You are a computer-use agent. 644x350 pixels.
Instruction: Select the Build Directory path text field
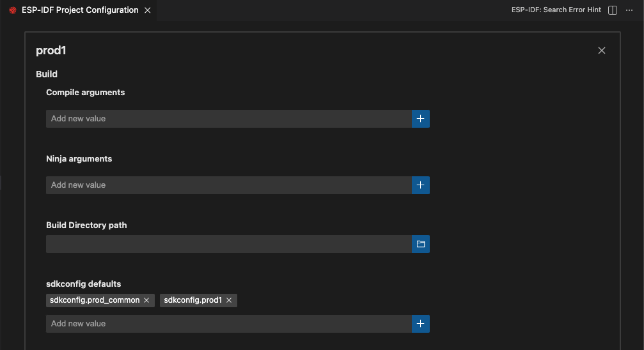(x=228, y=244)
